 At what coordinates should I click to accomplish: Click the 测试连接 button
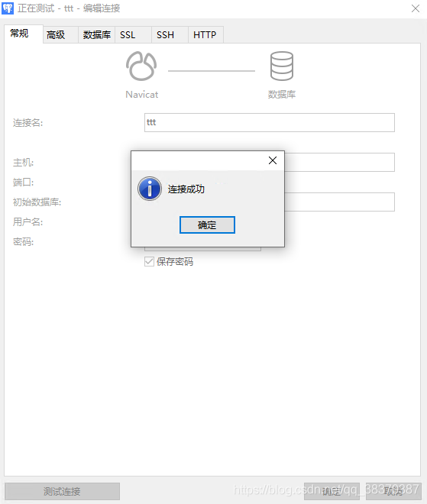coord(62,491)
